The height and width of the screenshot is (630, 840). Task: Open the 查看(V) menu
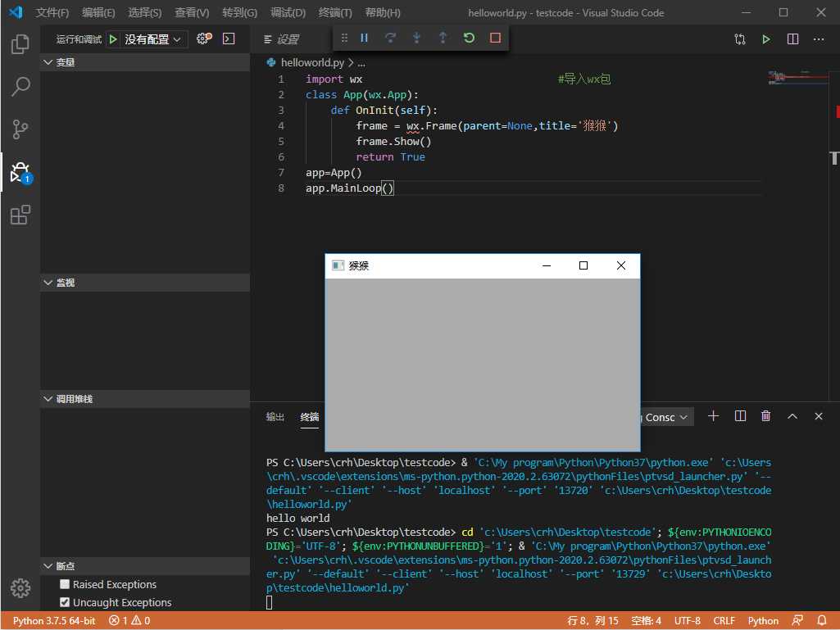click(192, 12)
